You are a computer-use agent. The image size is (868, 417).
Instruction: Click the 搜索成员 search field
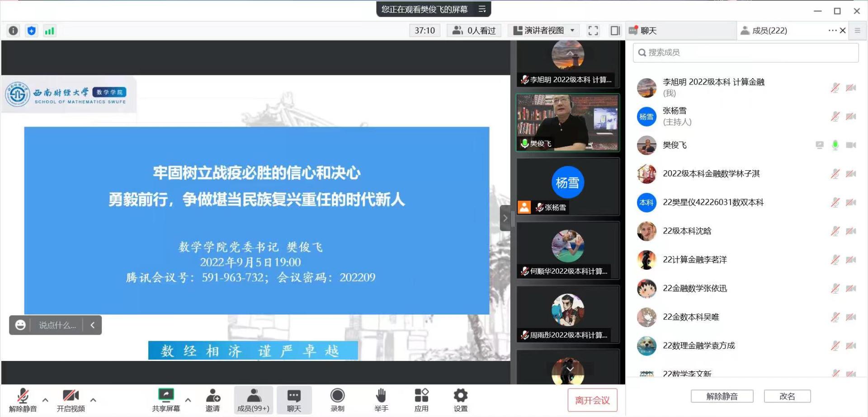[746, 53]
